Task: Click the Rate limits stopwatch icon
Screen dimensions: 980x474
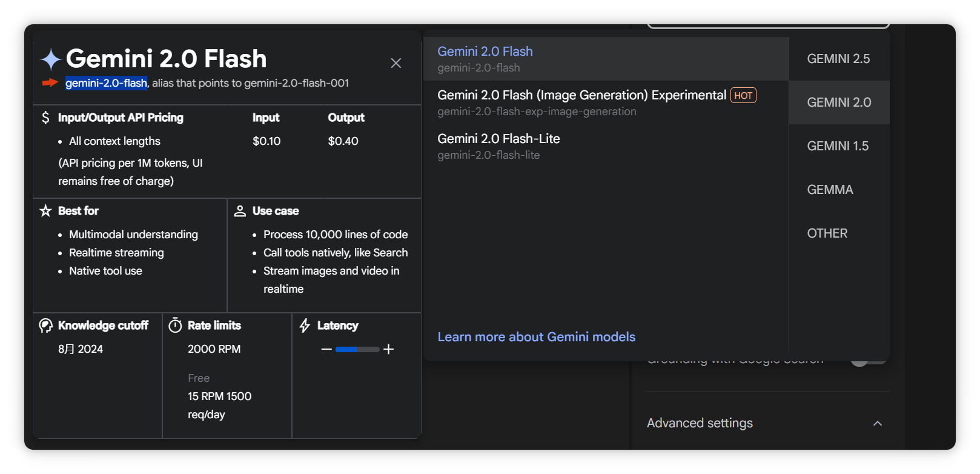Action: (x=175, y=325)
